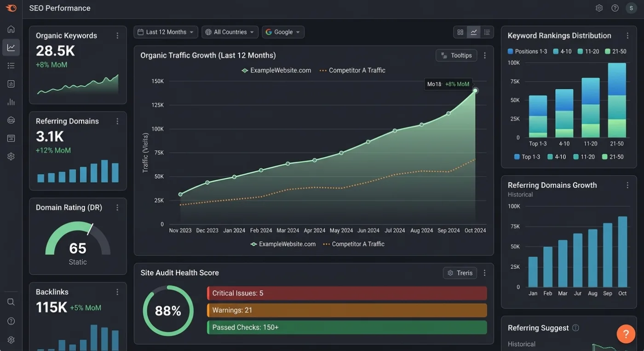Open Referring Domains Growth options menu
The width and height of the screenshot is (644, 351).
[627, 186]
